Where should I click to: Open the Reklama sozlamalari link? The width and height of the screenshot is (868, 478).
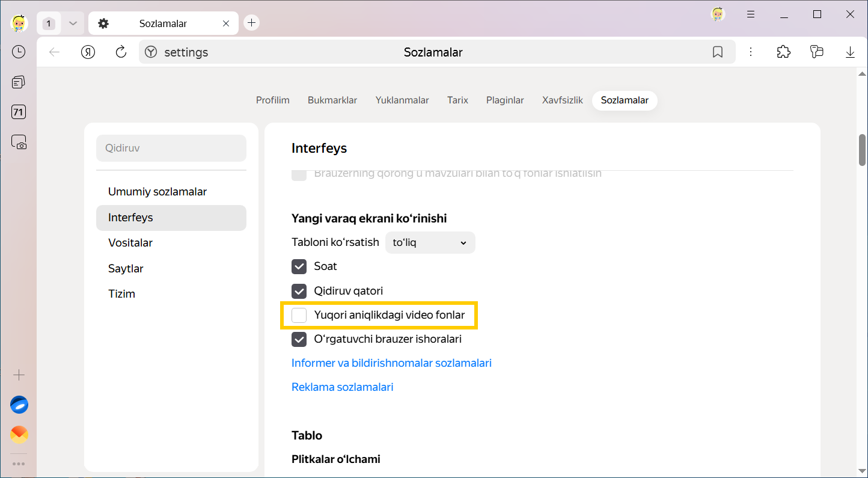click(x=342, y=387)
